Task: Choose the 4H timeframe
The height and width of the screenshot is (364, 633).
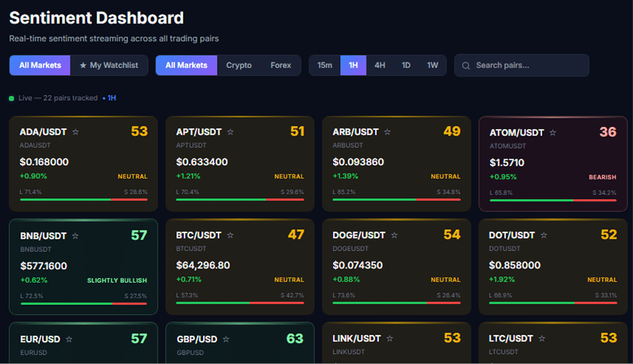Action: point(379,65)
